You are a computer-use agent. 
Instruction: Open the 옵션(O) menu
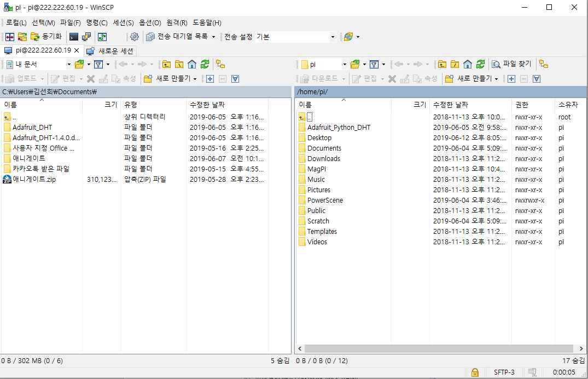click(x=150, y=22)
